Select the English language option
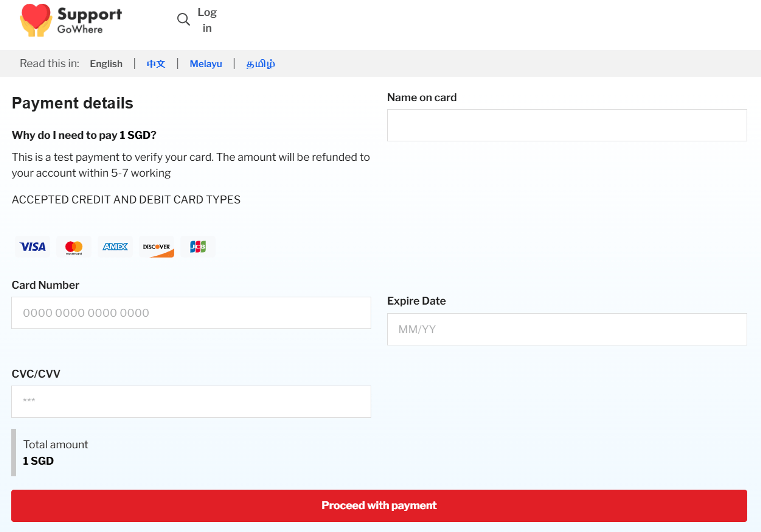Image resolution: width=761 pixels, height=532 pixels. 106,64
